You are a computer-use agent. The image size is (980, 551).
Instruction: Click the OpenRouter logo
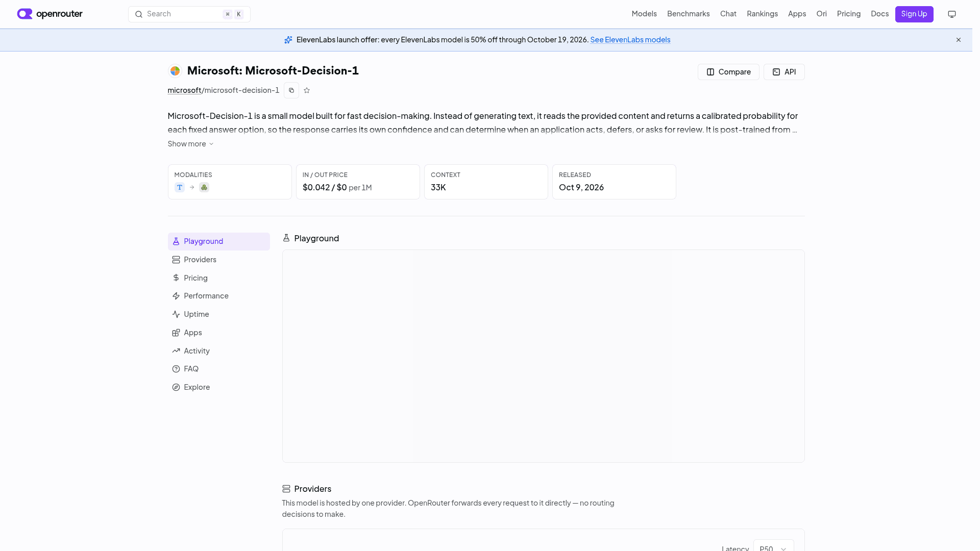(50, 14)
